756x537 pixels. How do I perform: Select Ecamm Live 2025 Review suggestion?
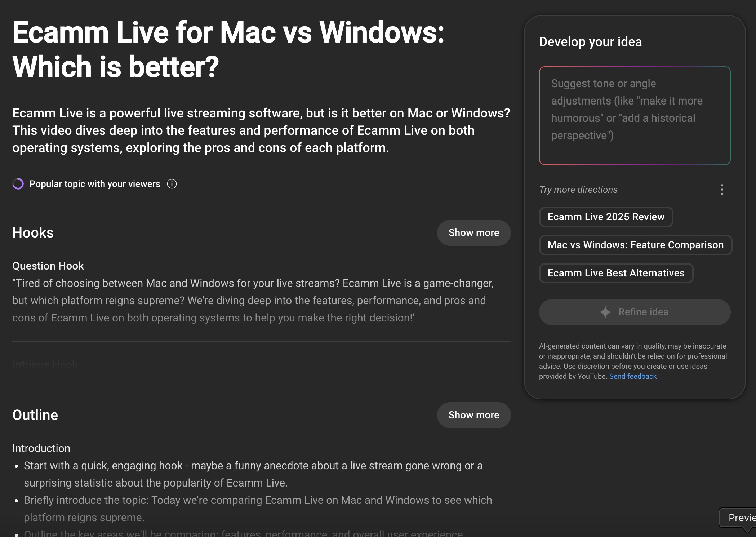pyautogui.click(x=606, y=217)
